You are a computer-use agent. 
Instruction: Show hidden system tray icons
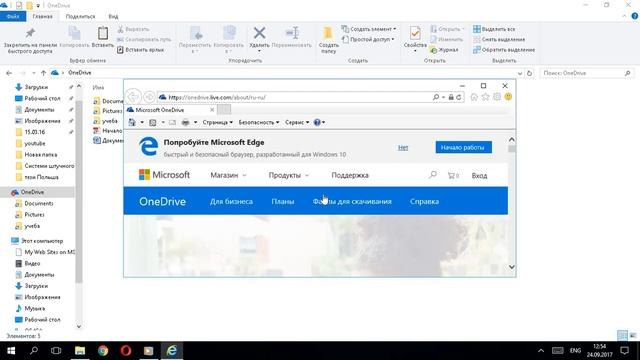tap(541, 351)
